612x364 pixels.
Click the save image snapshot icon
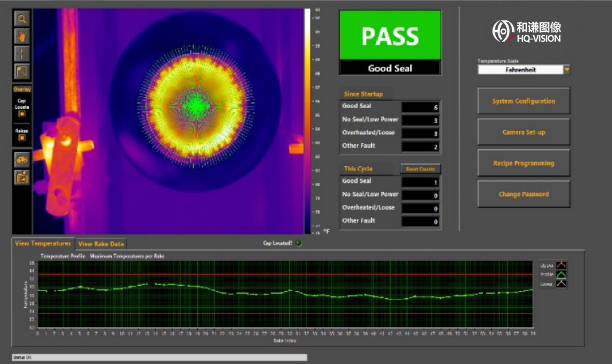(x=22, y=176)
